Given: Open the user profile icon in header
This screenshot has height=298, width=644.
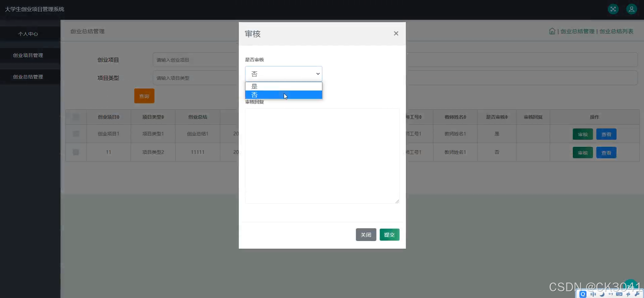Looking at the screenshot, I should [632, 9].
